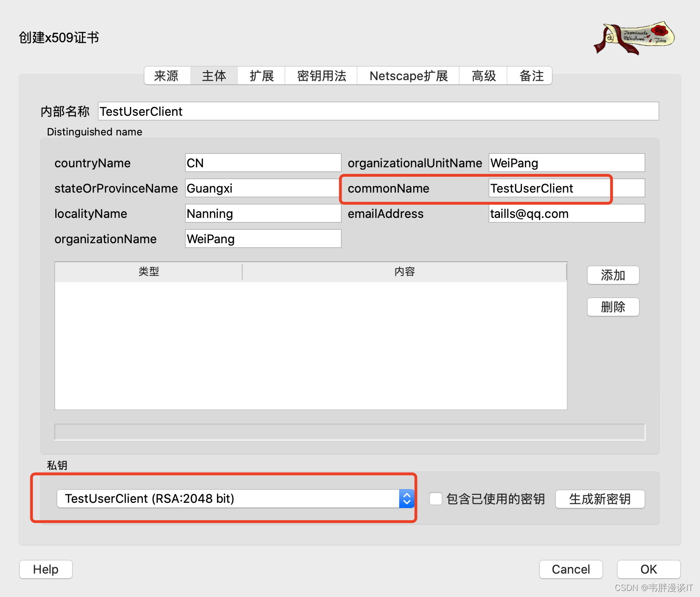Toggle the 包含已使用的密钥 checkbox
The image size is (700, 597).
[x=436, y=499]
